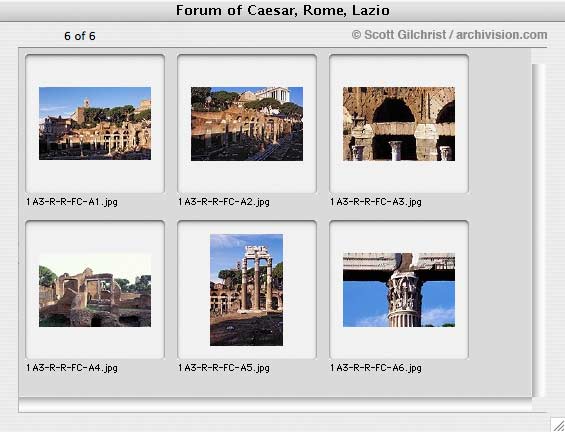Open the 1A3-R-R-FC-A1.jpg thumbnail image

tap(95, 123)
